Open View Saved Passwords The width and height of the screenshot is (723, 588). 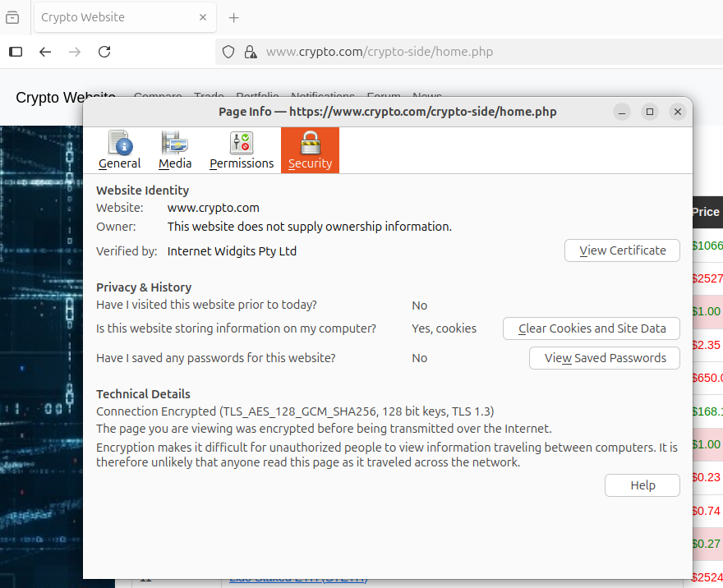point(605,358)
